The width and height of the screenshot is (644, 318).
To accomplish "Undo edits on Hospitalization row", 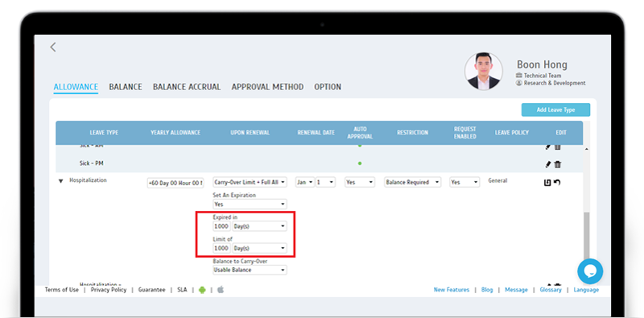I will 557,182.
